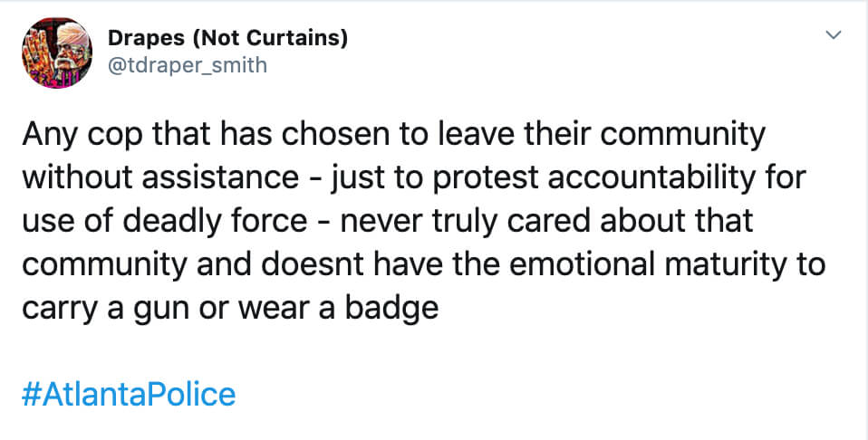
Task: Click the word "badge" ending the tweet
Action: point(392,309)
